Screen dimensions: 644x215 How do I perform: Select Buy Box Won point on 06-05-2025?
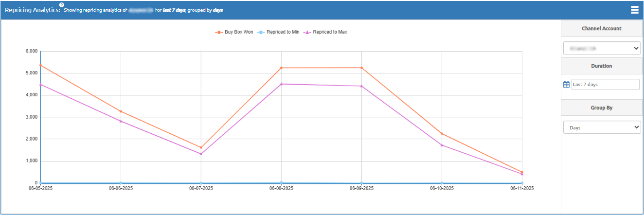40,65
